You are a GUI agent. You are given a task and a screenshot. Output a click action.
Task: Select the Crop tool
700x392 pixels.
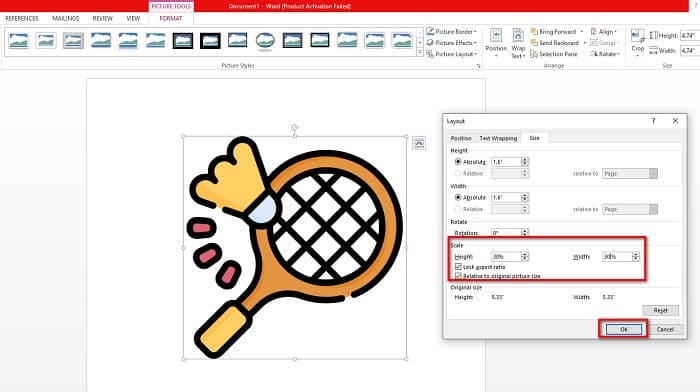(x=638, y=42)
